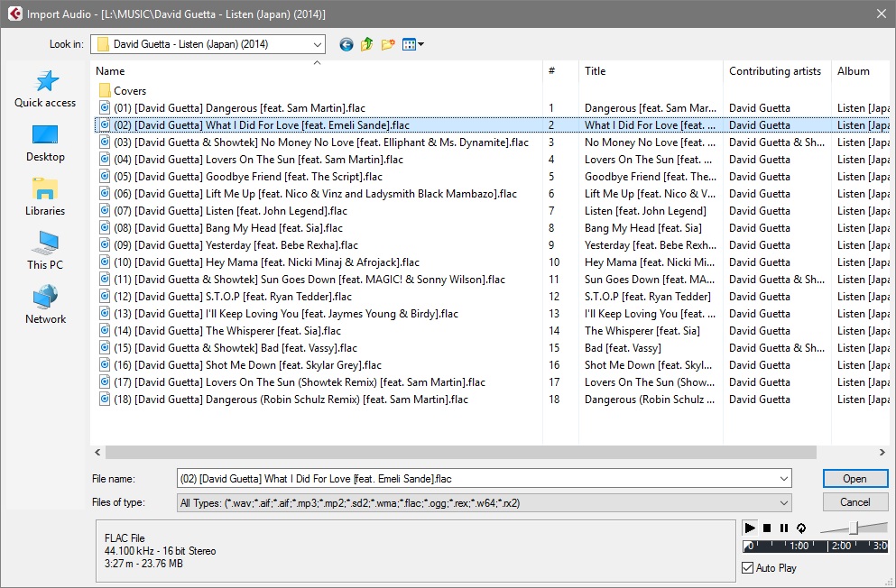
Task: Toggle loop preview playback
Action: pos(801,528)
